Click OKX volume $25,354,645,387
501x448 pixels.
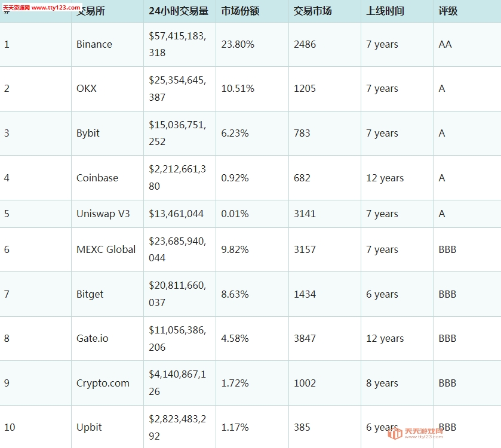point(177,89)
